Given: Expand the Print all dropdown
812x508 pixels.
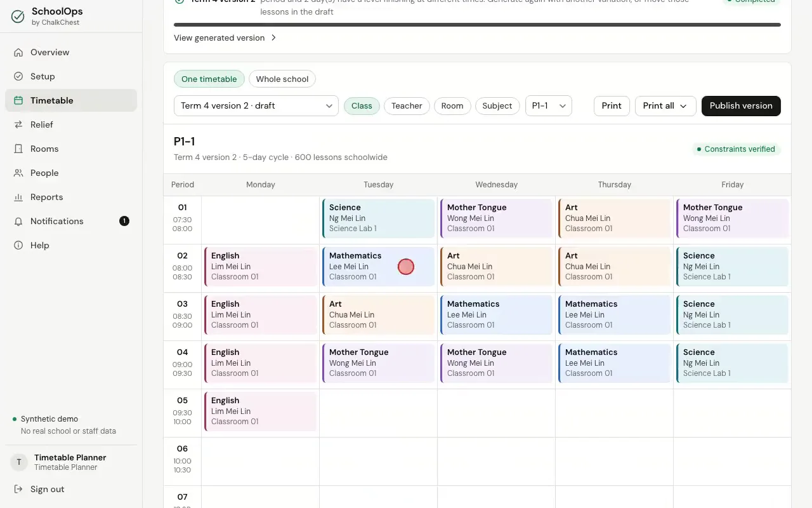Looking at the screenshot, I should 665,105.
